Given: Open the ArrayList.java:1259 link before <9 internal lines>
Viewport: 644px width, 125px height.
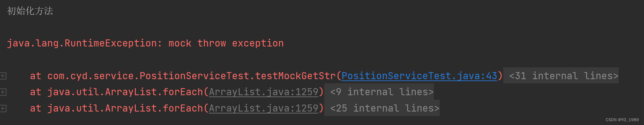Looking at the screenshot, I should pos(264,92).
